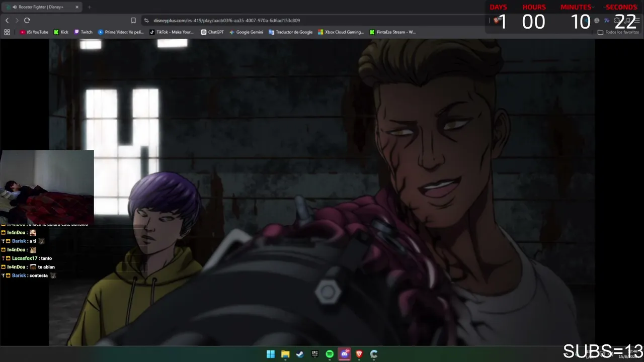
Task: Close the Rooster Fighter tab
Action: (x=77, y=7)
